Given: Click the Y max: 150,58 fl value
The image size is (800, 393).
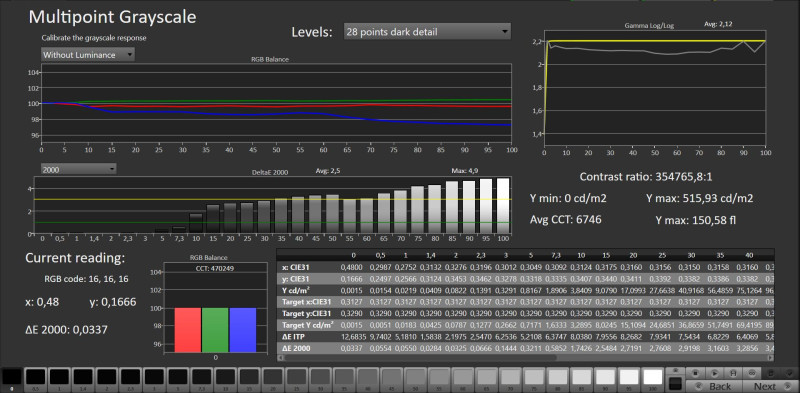Looking at the screenshot, I should point(695,220).
